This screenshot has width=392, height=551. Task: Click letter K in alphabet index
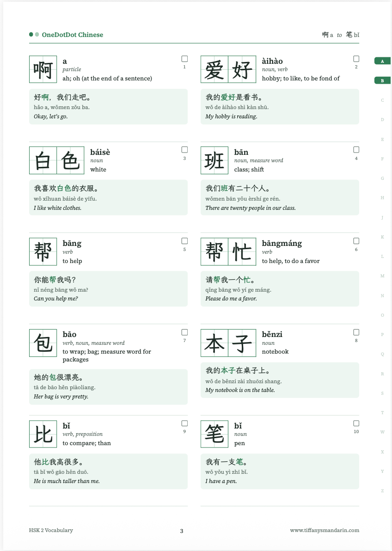tap(382, 237)
